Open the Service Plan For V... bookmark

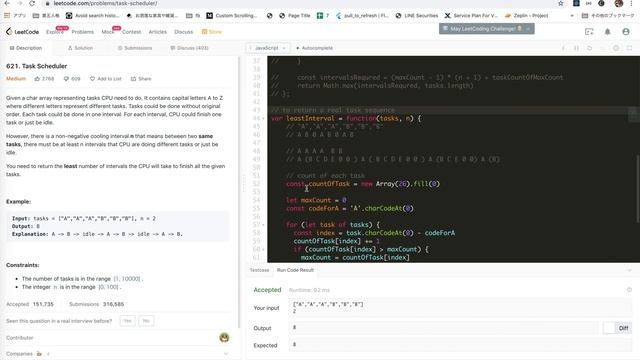[x=471, y=16]
